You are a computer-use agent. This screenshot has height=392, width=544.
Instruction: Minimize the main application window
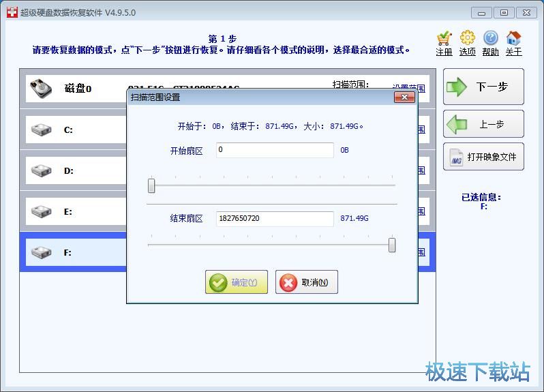[x=481, y=13]
